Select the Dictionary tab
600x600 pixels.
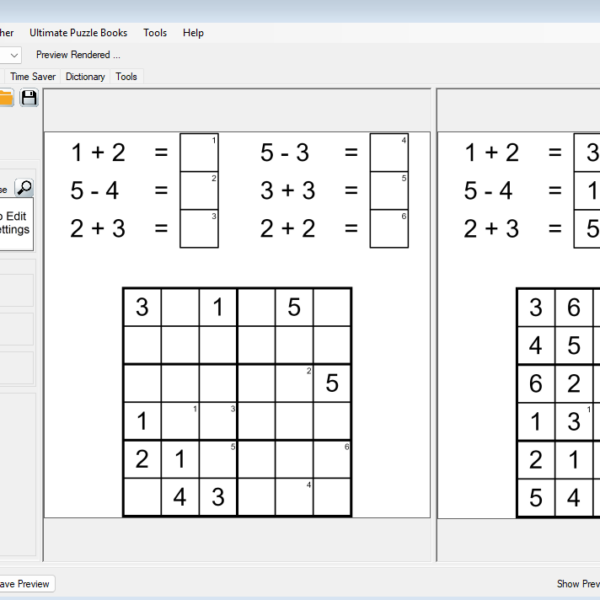click(85, 76)
